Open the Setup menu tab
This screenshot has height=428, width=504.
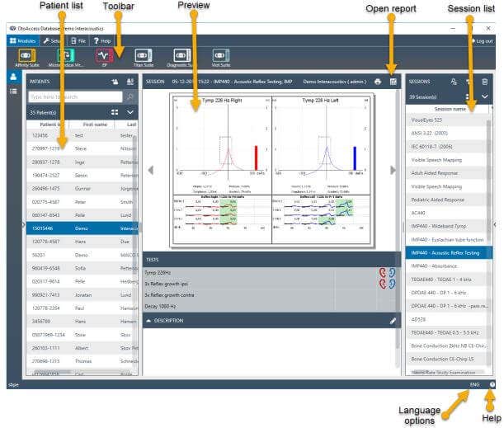coord(52,41)
